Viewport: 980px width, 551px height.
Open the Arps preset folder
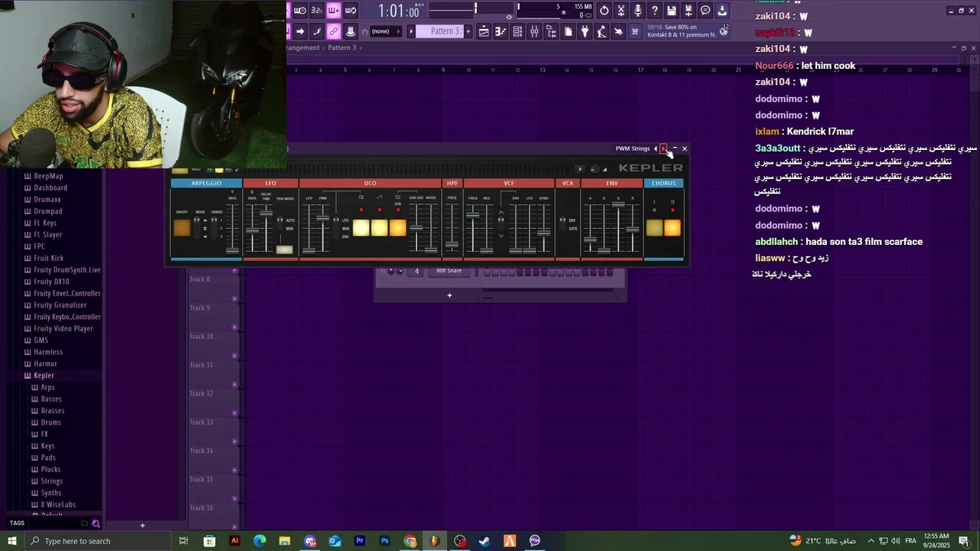click(47, 387)
